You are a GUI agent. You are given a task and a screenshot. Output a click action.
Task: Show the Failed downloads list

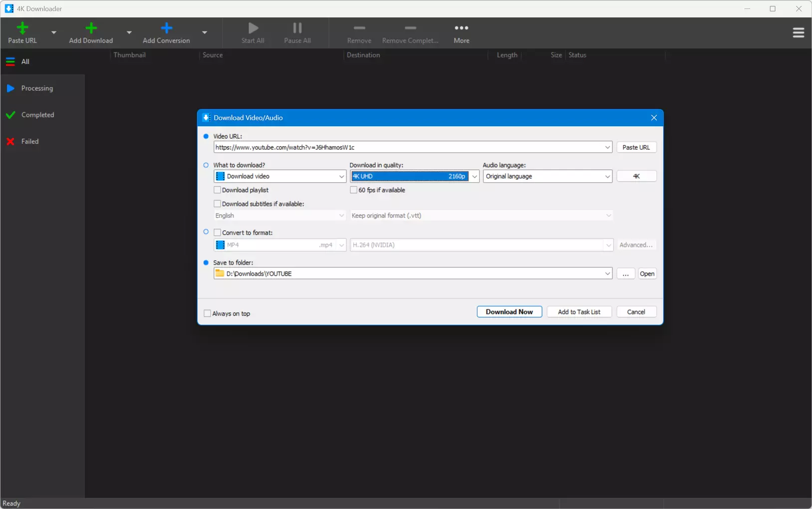point(29,142)
